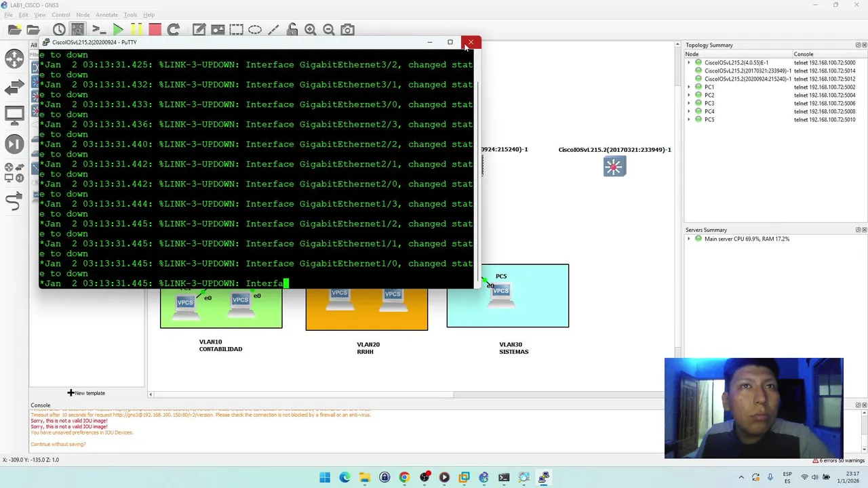Take a screenshot with camera icon
This screenshot has width=868, height=488.
[x=348, y=30]
